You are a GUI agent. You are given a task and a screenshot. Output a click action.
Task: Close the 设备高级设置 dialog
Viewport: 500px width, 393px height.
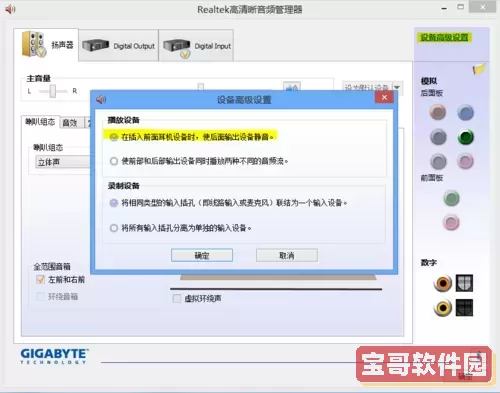pyautogui.click(x=384, y=97)
